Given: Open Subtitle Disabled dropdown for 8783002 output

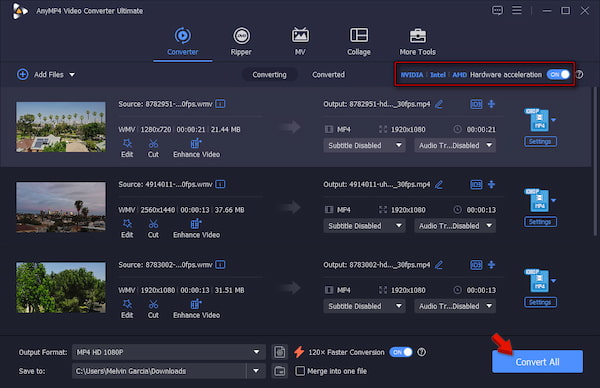Looking at the screenshot, I should coord(364,306).
